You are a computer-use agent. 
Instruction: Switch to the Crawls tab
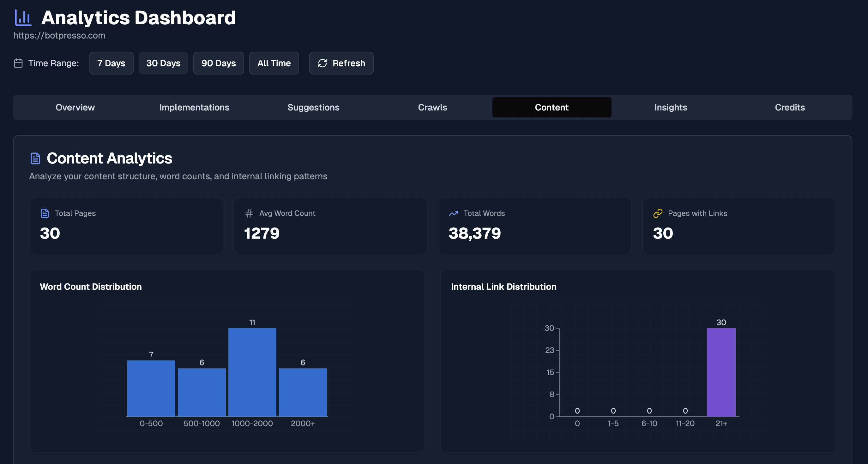pyautogui.click(x=432, y=107)
